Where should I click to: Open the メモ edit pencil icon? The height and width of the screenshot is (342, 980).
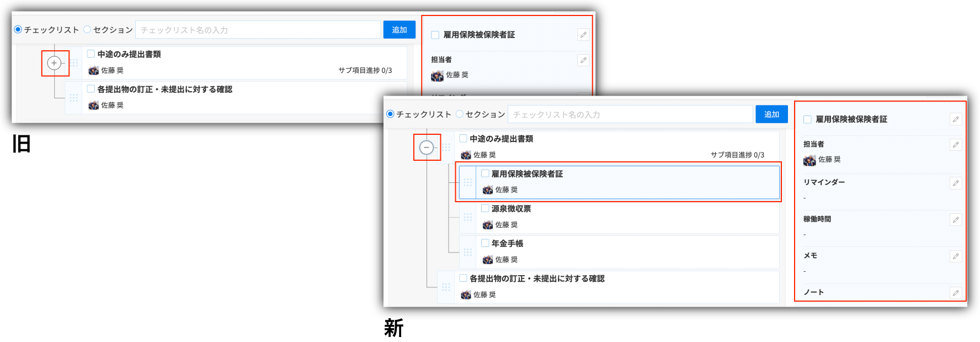[x=956, y=256]
